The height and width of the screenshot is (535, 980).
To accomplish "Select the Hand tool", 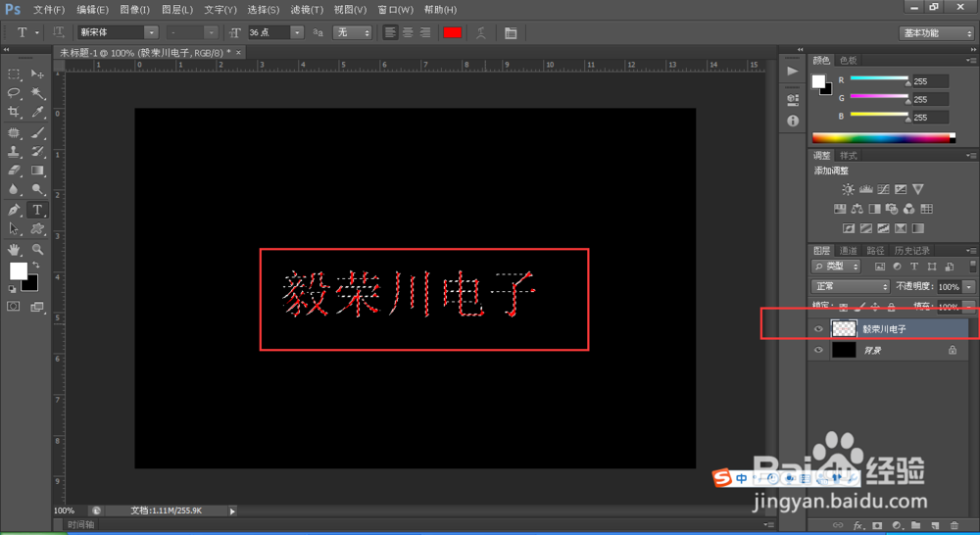I will click(13, 250).
